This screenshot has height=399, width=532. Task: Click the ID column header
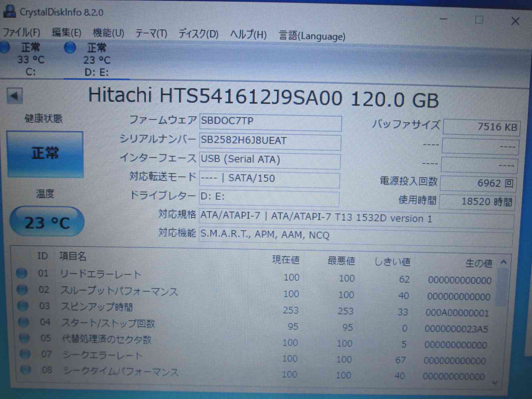pyautogui.click(x=43, y=256)
